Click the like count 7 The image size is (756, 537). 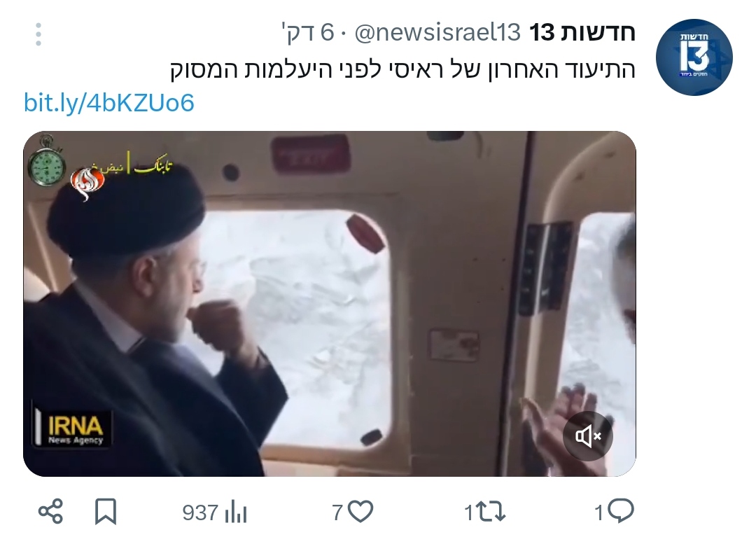pyautogui.click(x=337, y=512)
